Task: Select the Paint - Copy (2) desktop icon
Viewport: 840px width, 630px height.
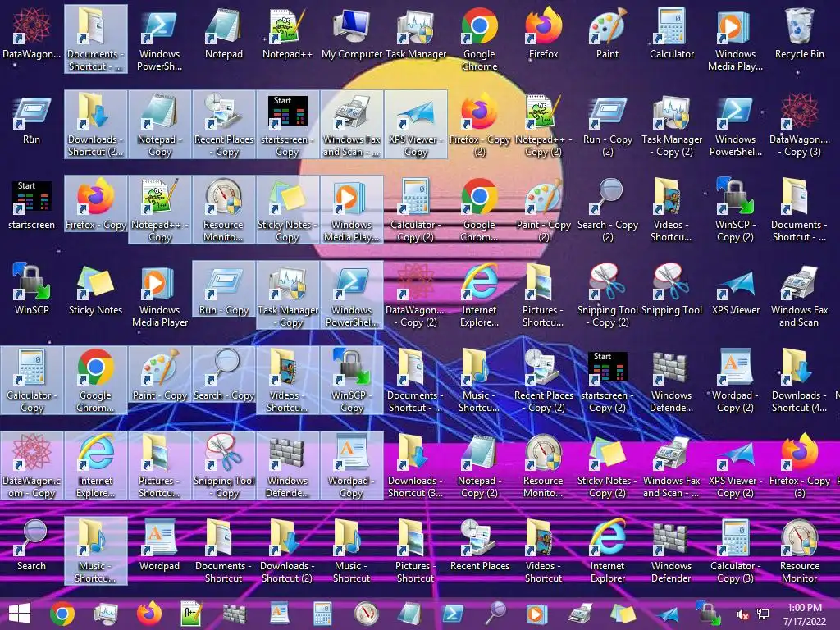Action: point(543,211)
